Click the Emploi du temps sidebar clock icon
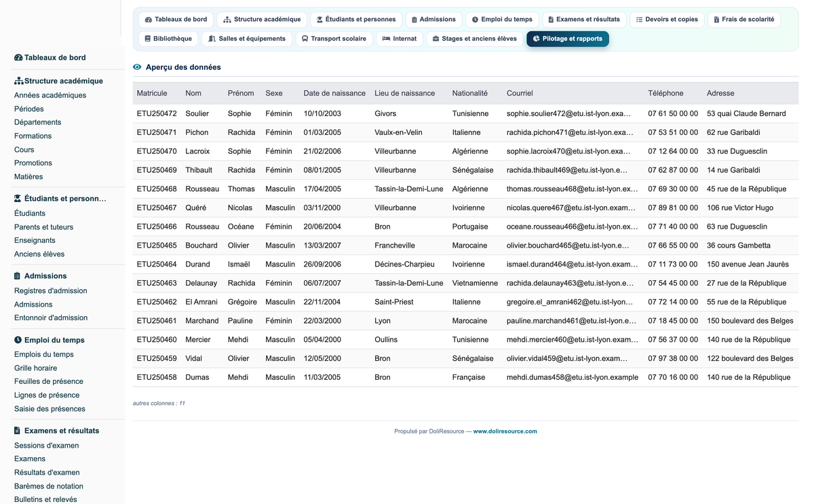814x504 pixels. (x=18, y=340)
